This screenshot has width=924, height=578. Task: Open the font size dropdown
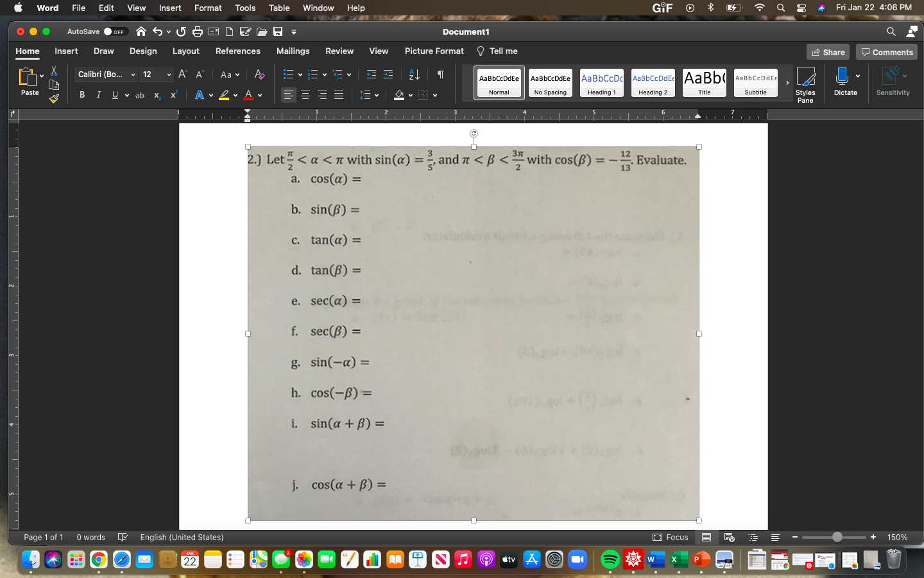pyautogui.click(x=157, y=74)
